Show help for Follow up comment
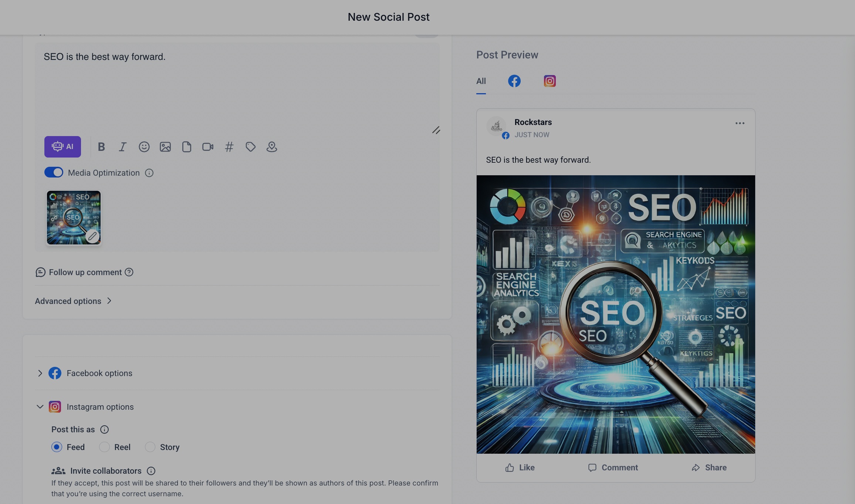The width and height of the screenshot is (855, 504). pos(129,272)
